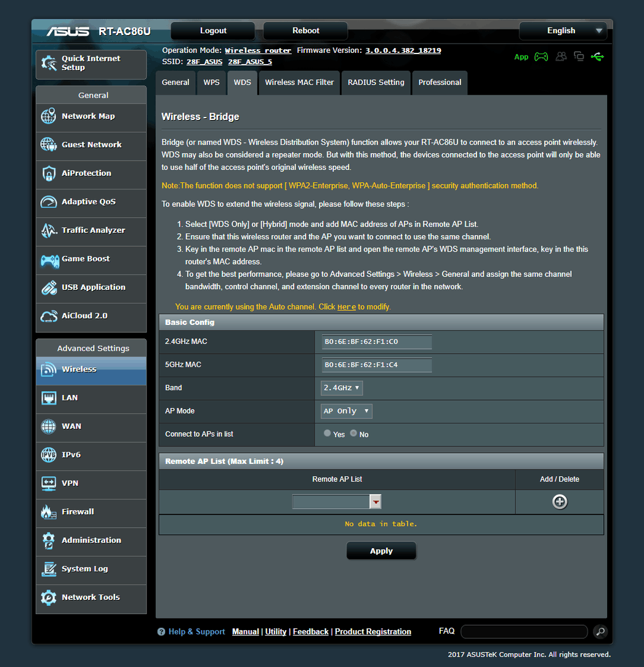The width and height of the screenshot is (644, 667).
Task: Click the Wireless signal icon in sidebar
Action: (x=49, y=369)
